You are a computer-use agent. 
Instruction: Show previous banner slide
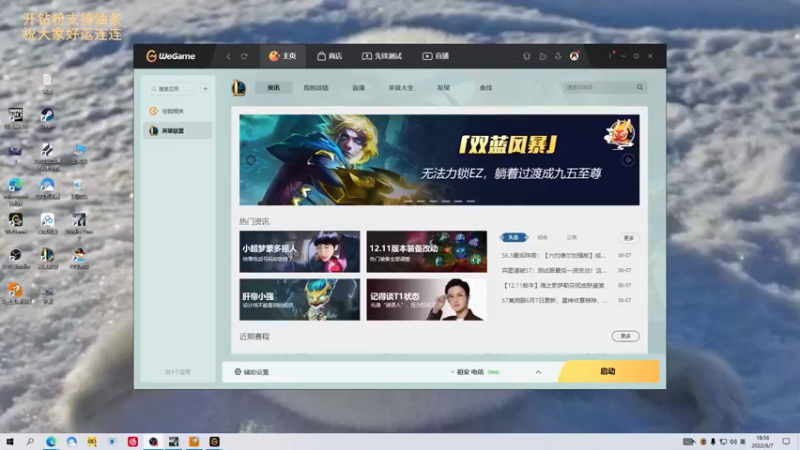click(251, 160)
